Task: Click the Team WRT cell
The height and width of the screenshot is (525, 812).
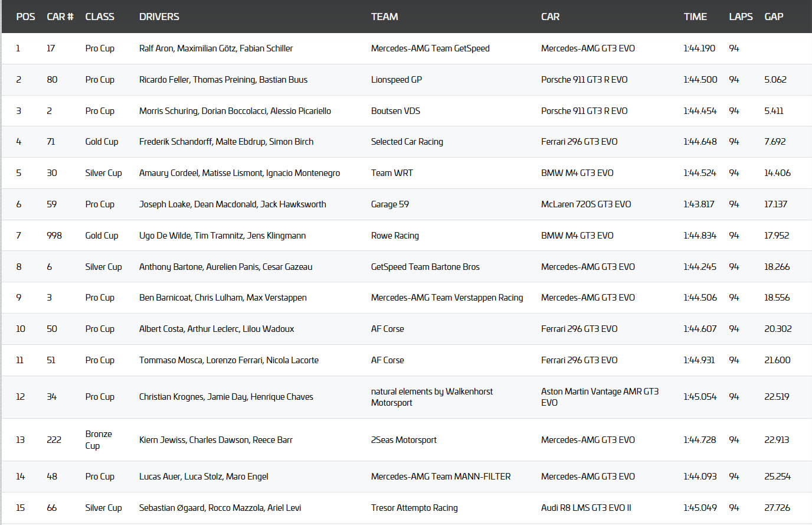Action: pyautogui.click(x=392, y=173)
